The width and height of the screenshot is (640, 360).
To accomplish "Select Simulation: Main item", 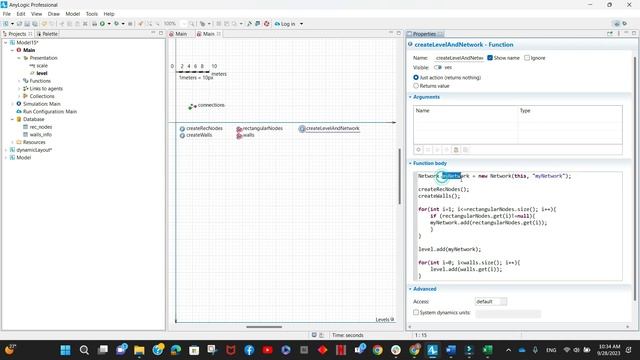I will [42, 104].
